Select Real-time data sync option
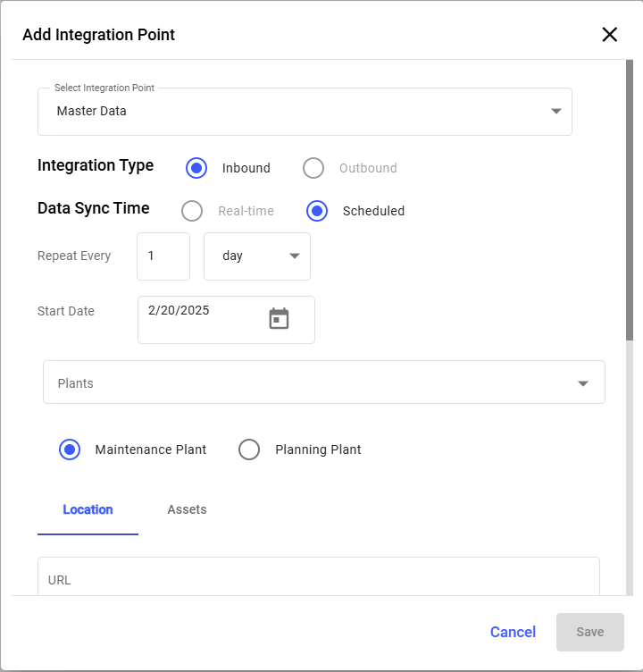Viewport: 643px width, 672px height. tap(192, 211)
